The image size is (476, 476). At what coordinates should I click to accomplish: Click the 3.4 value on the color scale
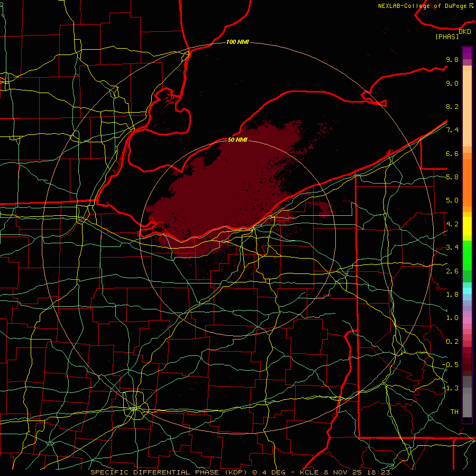tap(452, 248)
